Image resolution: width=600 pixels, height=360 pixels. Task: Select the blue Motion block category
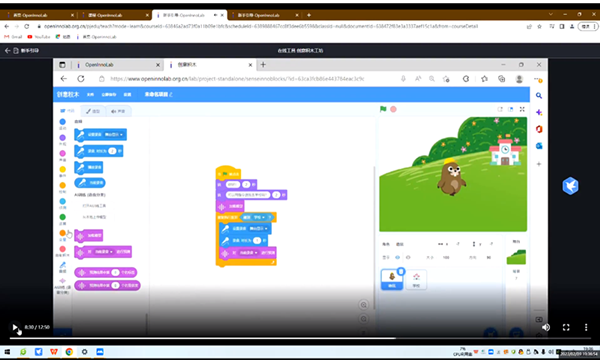pos(62,122)
